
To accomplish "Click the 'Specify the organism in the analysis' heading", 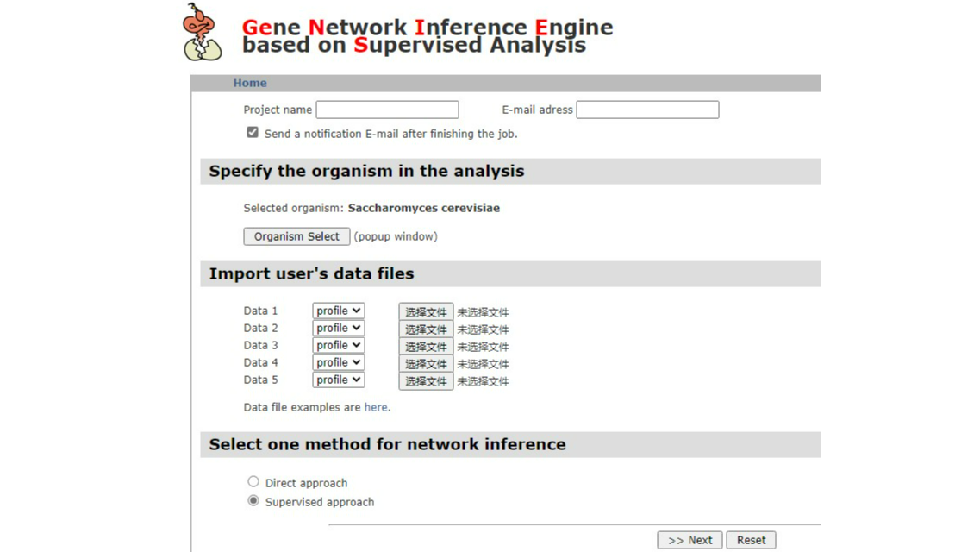I will coord(366,172).
